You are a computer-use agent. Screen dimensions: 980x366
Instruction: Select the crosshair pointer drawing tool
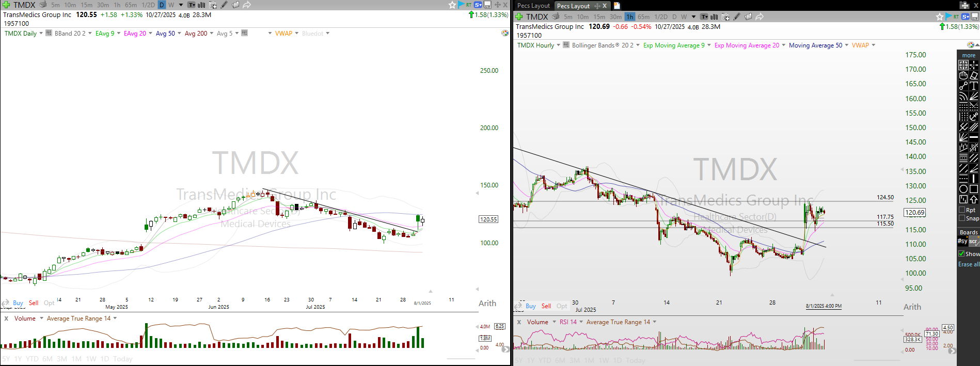click(x=974, y=65)
